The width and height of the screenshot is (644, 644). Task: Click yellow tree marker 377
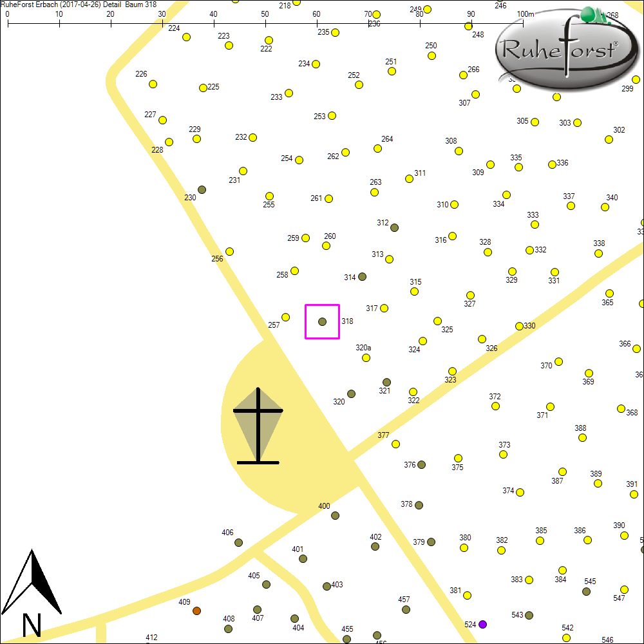pos(395,444)
